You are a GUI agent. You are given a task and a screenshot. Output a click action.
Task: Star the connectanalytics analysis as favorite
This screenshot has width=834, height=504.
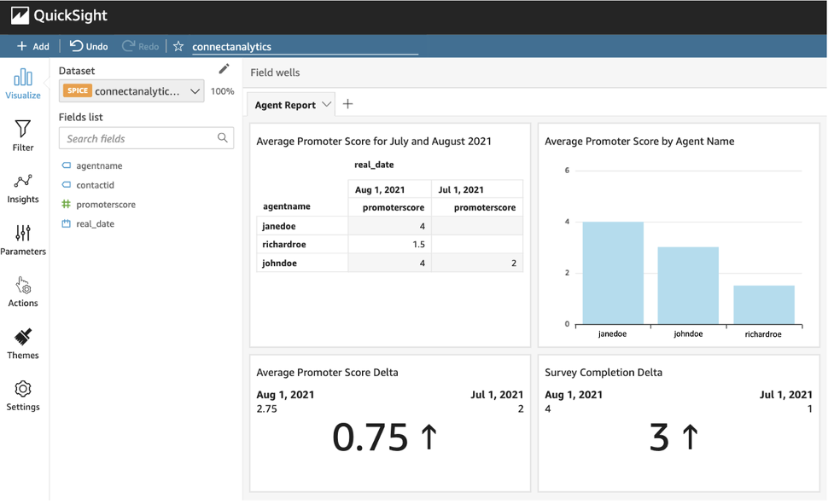[178, 47]
